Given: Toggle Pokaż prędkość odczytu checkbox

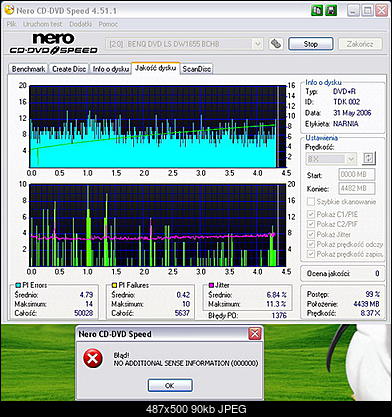Looking at the screenshot, I should tap(311, 244).
